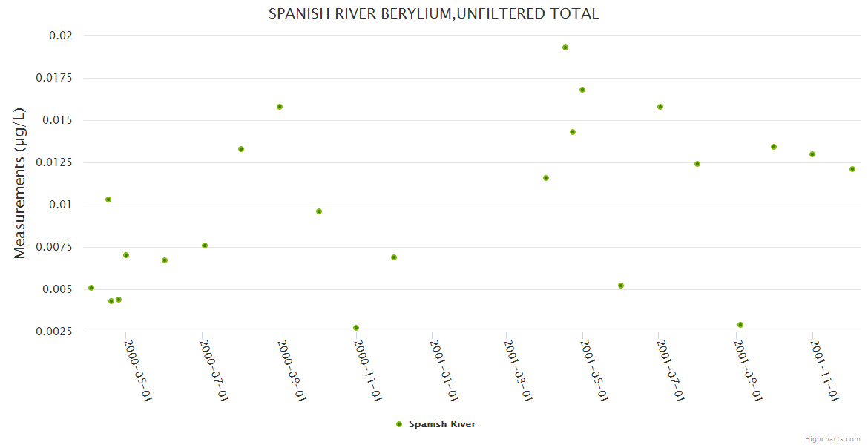Click the 0.0168 point above 2001-05-01
Screen dimensions: 868x445
pos(582,90)
